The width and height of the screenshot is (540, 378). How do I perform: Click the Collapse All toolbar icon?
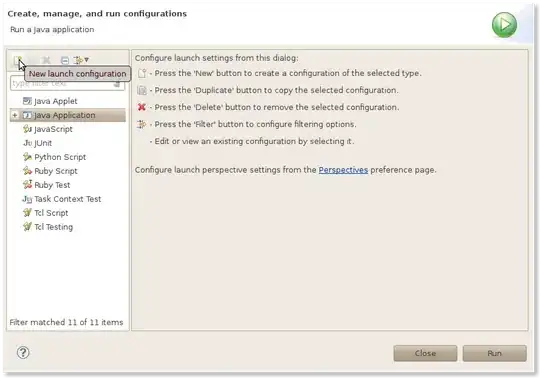(x=64, y=60)
